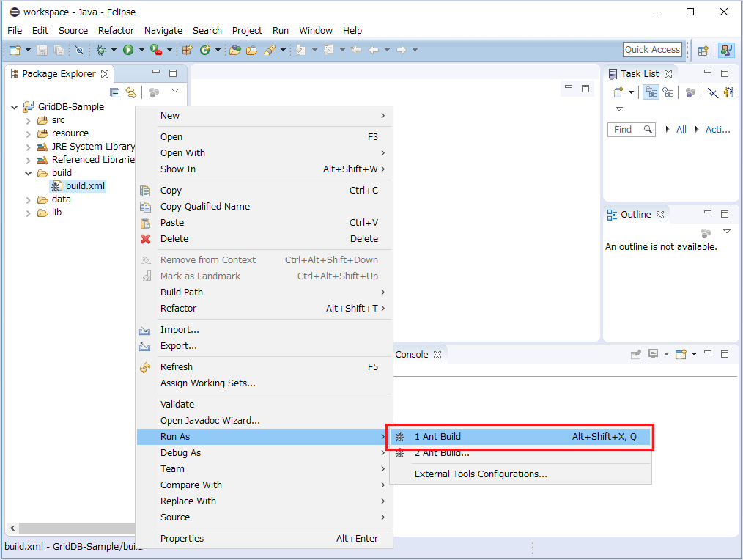
Task: Open the Run button dropdown arrow
Action: (141, 50)
